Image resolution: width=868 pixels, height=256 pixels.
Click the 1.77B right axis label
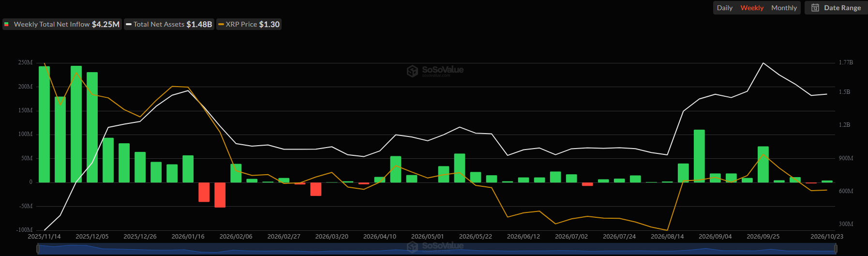click(846, 62)
